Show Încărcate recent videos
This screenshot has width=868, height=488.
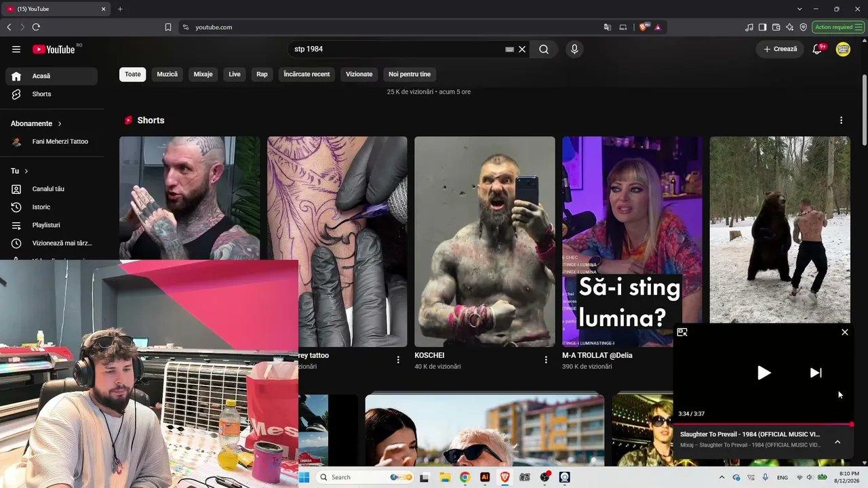(x=307, y=74)
